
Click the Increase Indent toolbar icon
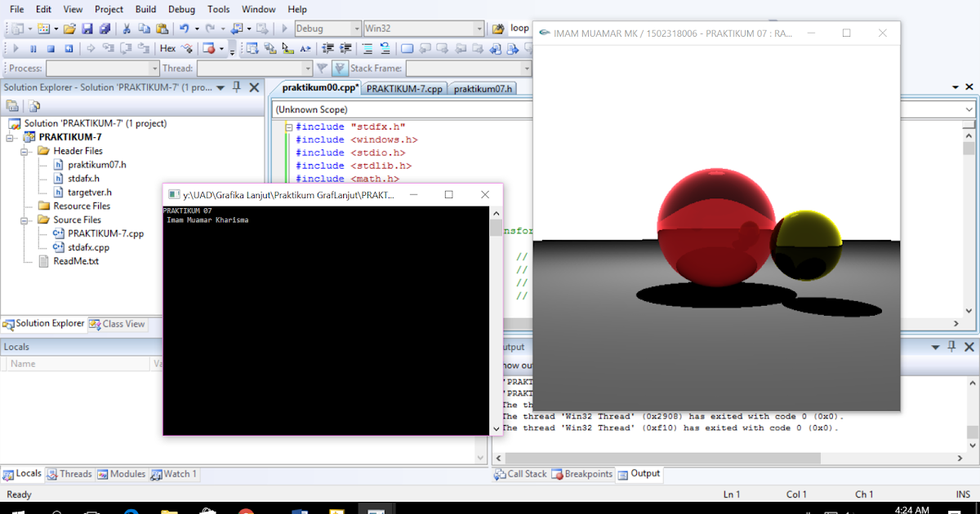coord(345,47)
